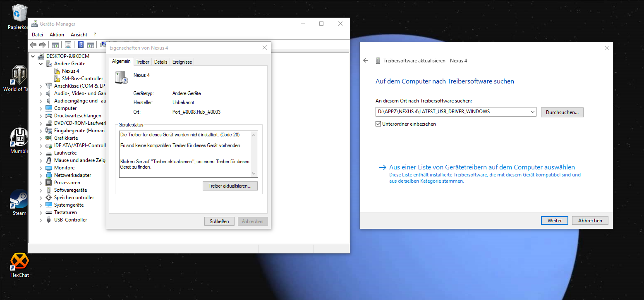
Task: Toggle Unterordner einbeziehen checkbox
Action: click(378, 124)
